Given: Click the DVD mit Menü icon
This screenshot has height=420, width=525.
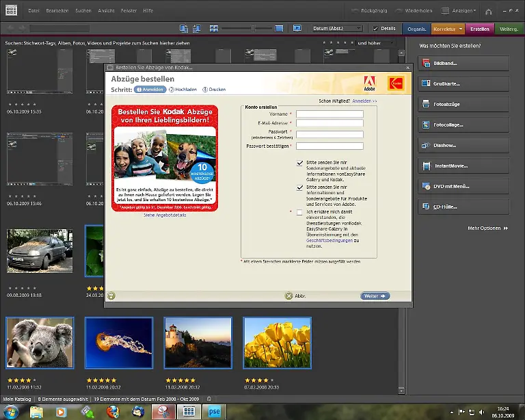Looking at the screenshot, I should click(x=425, y=187).
